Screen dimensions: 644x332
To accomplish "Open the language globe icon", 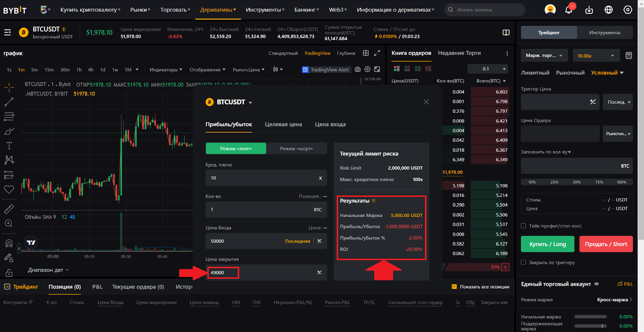I will coord(609,10).
